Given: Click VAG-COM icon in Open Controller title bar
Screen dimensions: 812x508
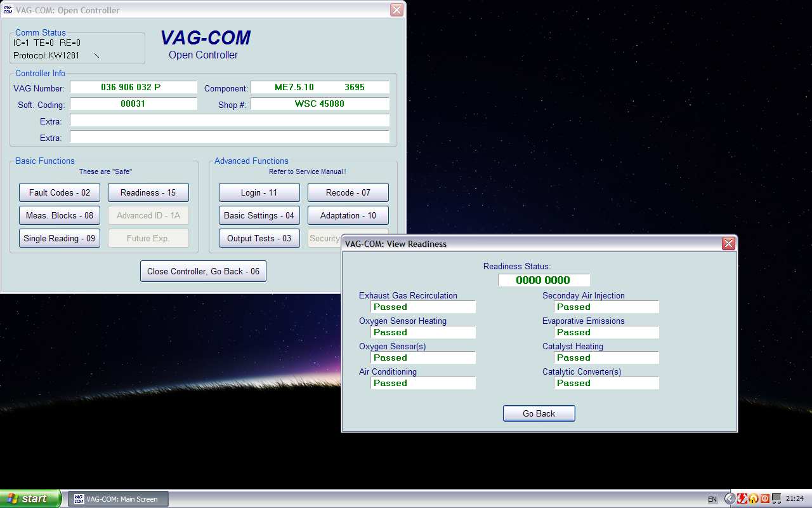Looking at the screenshot, I should [8, 10].
